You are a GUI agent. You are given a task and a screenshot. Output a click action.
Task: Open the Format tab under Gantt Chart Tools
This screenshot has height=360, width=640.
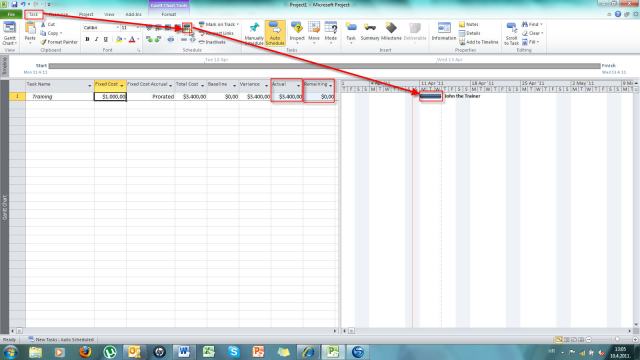pos(169,14)
